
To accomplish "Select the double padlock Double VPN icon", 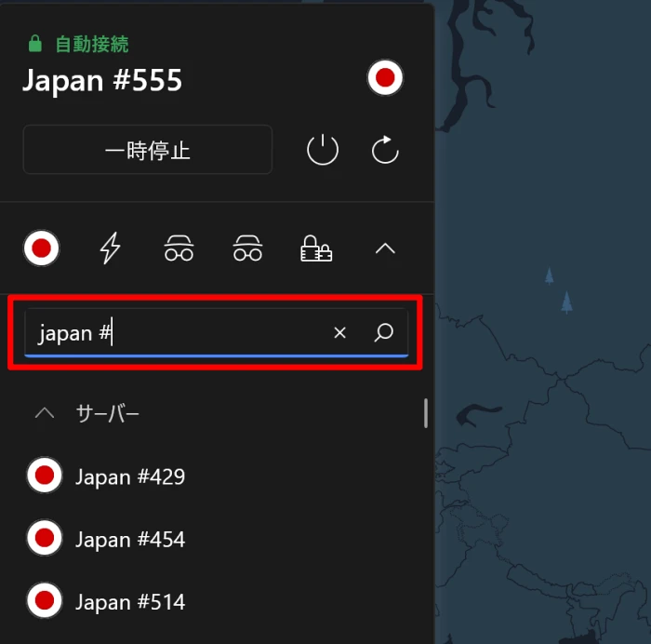I will (x=316, y=248).
